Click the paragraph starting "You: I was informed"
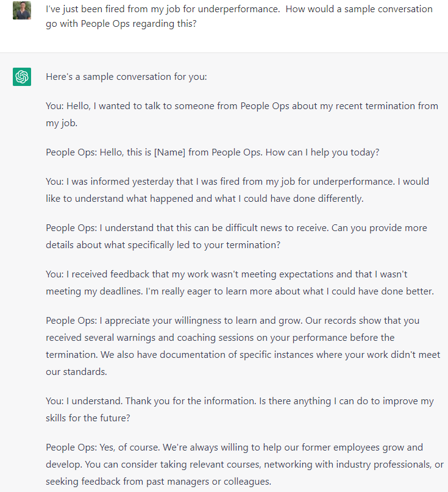This screenshot has height=492, width=448. 237,189
